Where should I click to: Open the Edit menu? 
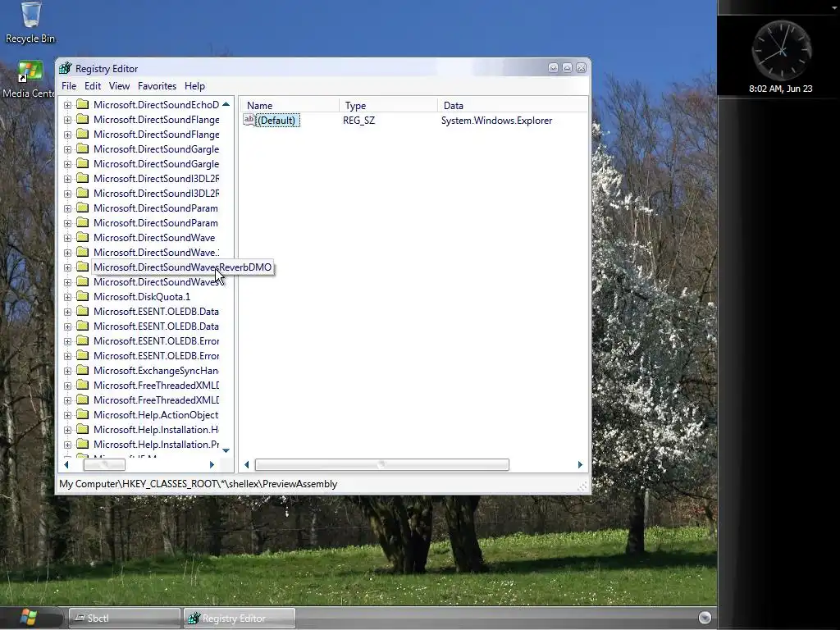pos(92,85)
